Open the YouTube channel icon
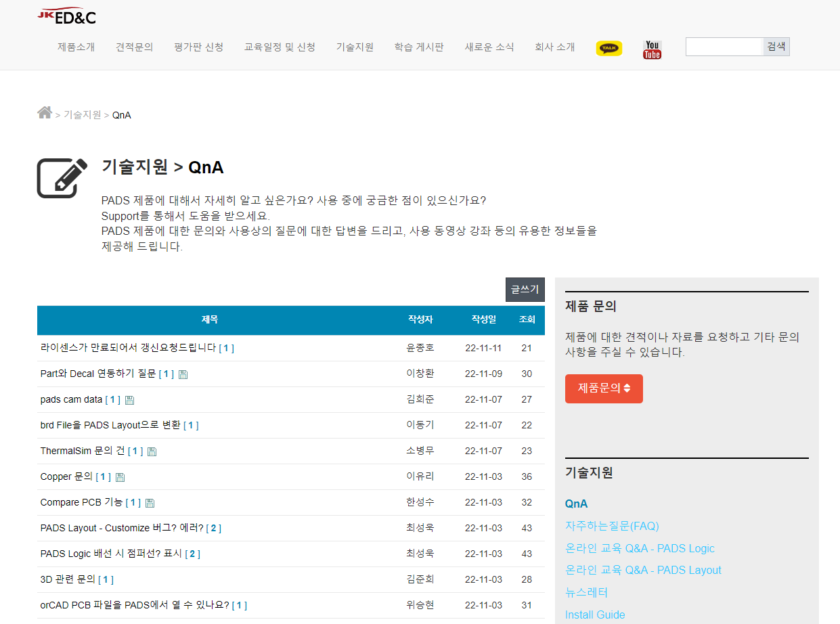The width and height of the screenshot is (840, 624). [652, 49]
